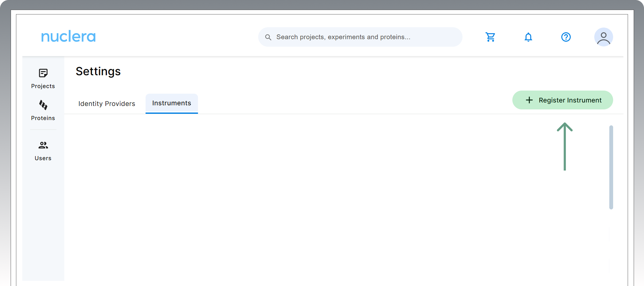The height and width of the screenshot is (286, 644).
Task: Open the help question mark icon
Action: point(566,37)
